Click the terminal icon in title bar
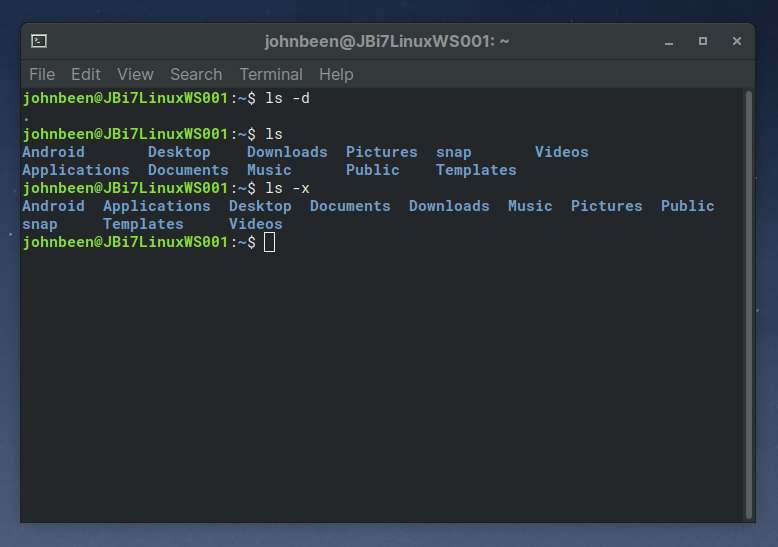 pos(39,41)
